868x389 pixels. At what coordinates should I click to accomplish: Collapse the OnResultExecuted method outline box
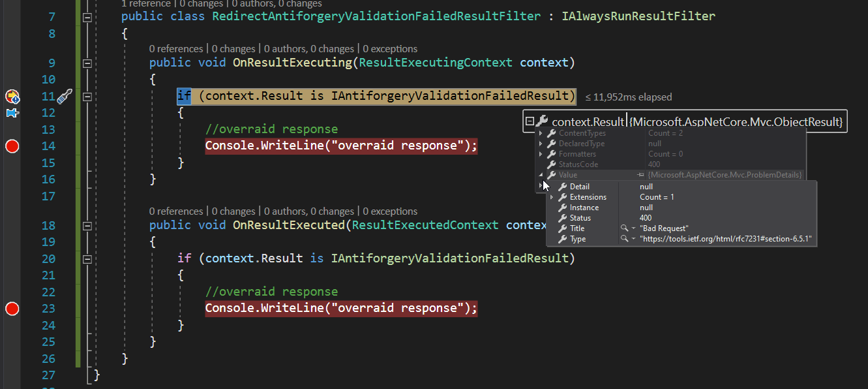[x=87, y=225]
